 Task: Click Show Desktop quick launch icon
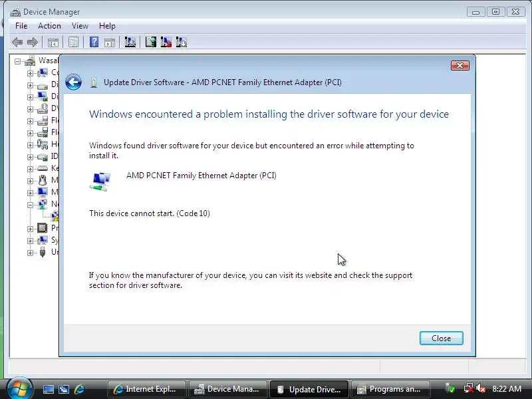(x=48, y=389)
